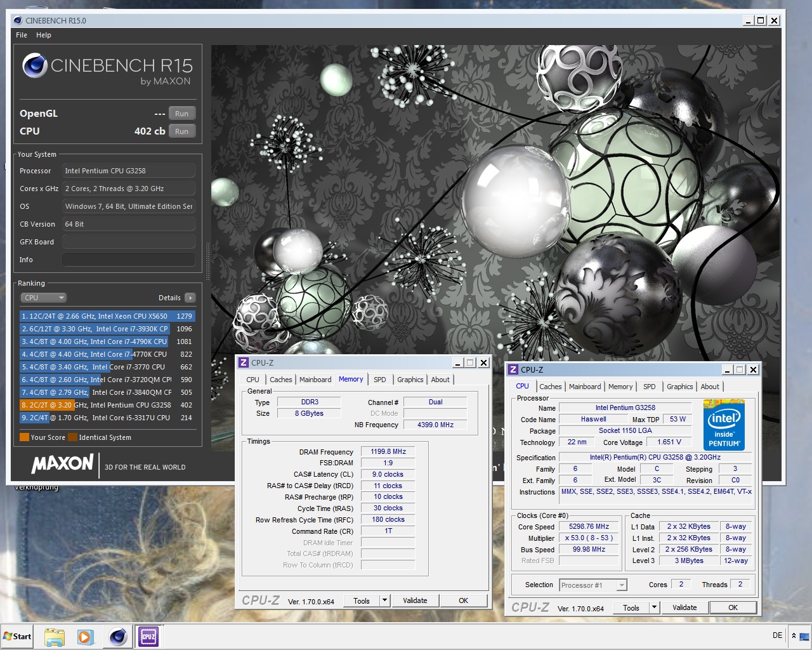Image resolution: width=812 pixels, height=650 pixels.
Task: Click the Memory CPU-Z window title icon
Action: (x=244, y=362)
